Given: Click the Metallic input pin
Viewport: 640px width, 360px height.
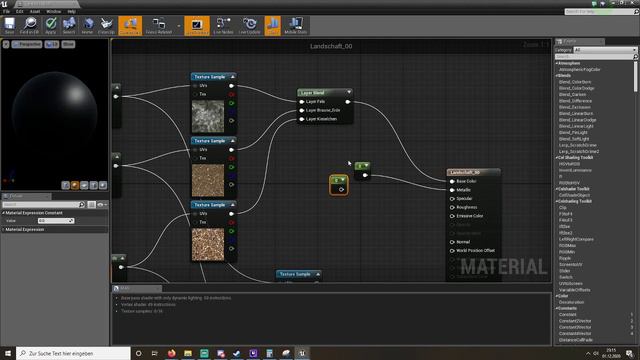Looking at the screenshot, I should (452, 190).
